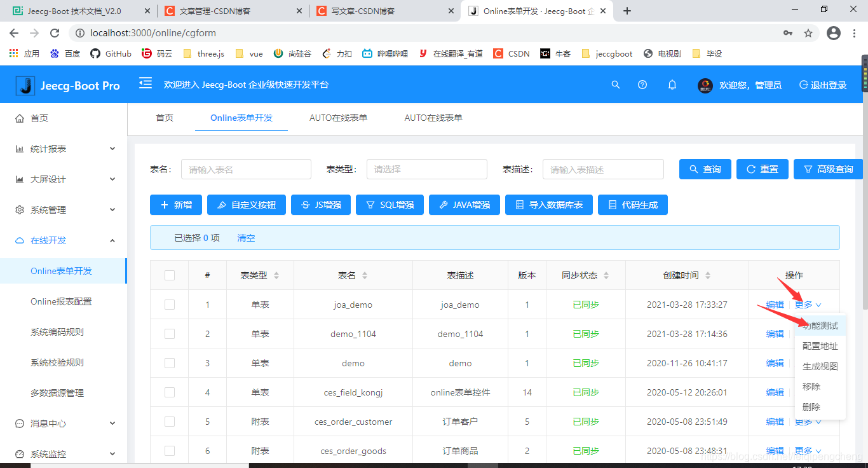Check the joa_demo row checkbox
The height and width of the screenshot is (468, 868).
pyautogui.click(x=170, y=305)
